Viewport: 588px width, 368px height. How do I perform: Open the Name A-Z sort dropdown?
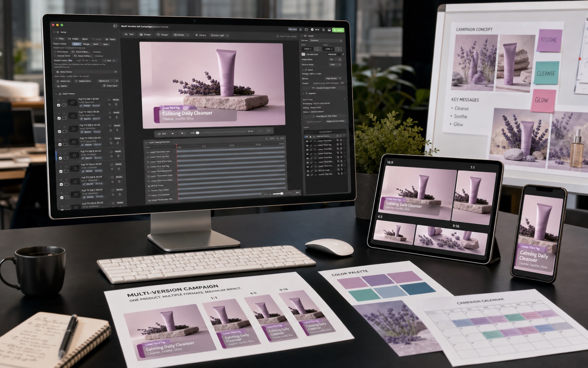pos(108,81)
